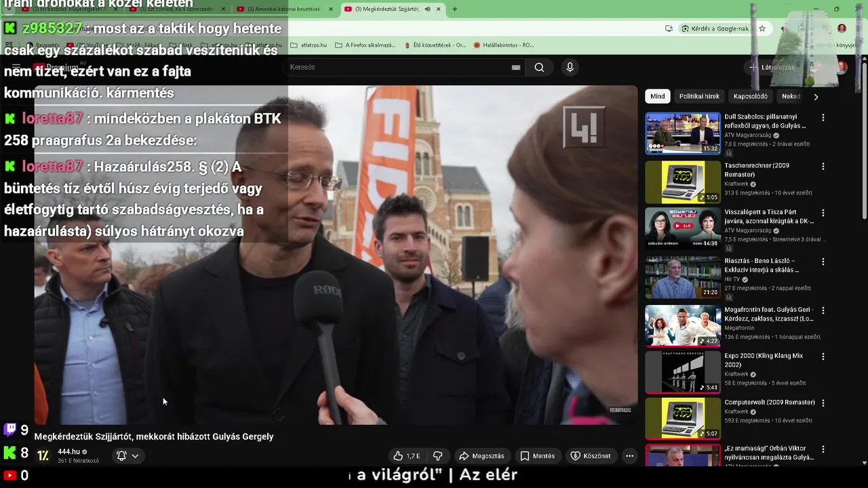Mute the Megkérdeztük Szijjártót tab via the speaker icon
This screenshot has height=488, width=868.
point(427,9)
